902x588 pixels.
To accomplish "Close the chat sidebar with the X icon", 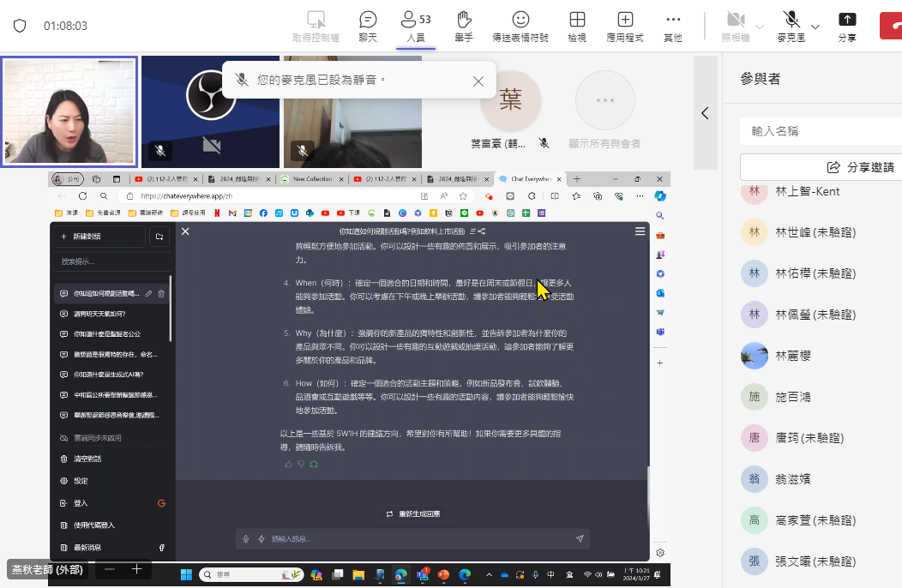I will click(185, 231).
